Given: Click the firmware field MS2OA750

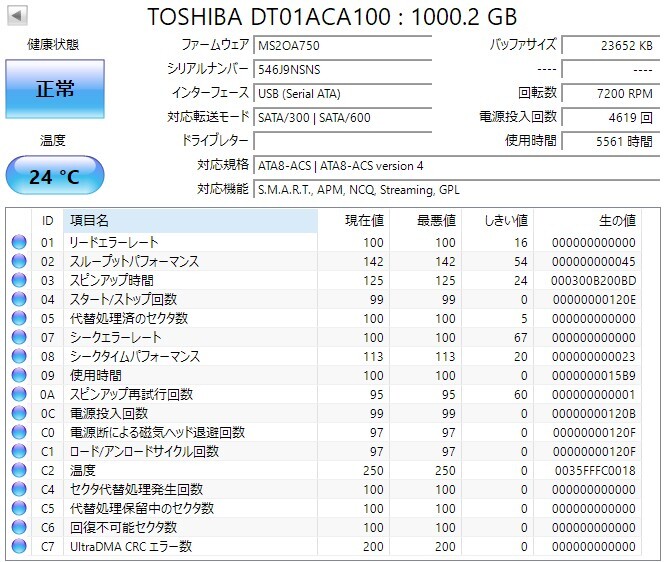Looking at the screenshot, I should (x=343, y=45).
